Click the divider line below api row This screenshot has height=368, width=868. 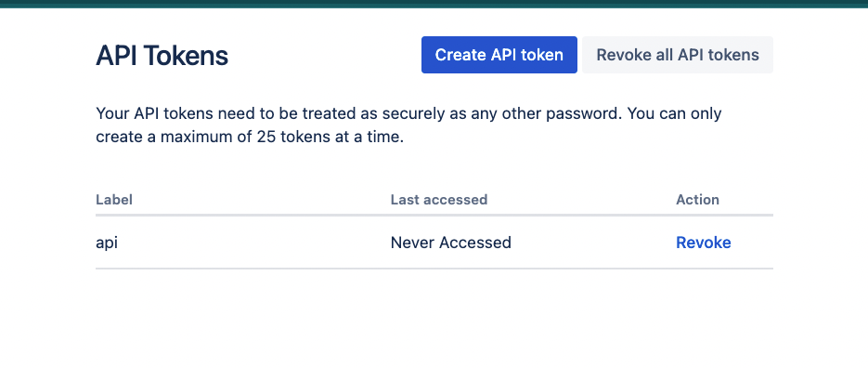point(434,269)
